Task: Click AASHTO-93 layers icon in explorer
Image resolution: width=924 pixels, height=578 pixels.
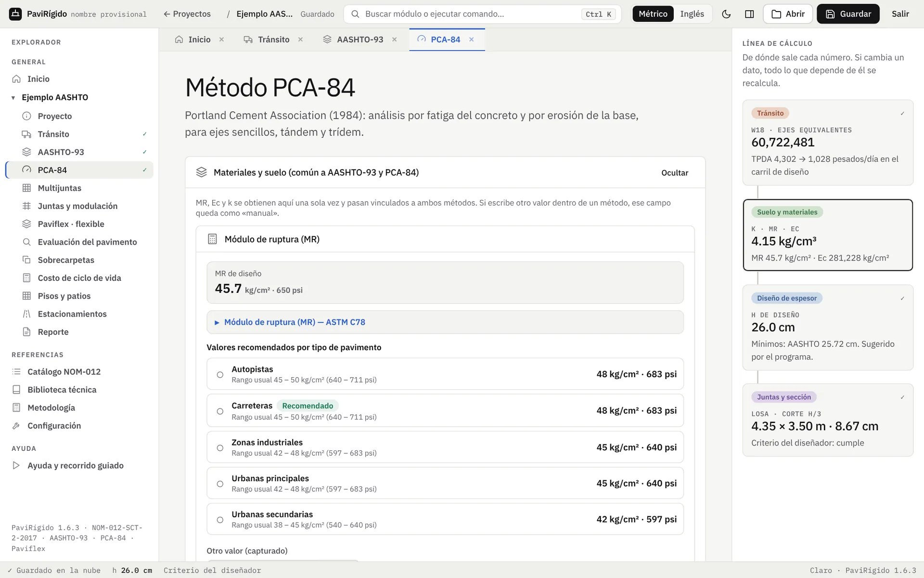Action: [26, 152]
